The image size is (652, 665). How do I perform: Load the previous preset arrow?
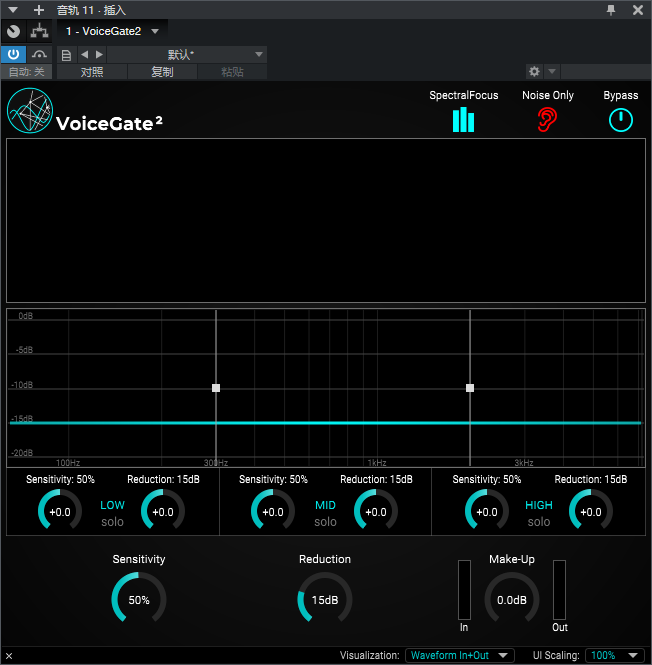tap(85, 55)
